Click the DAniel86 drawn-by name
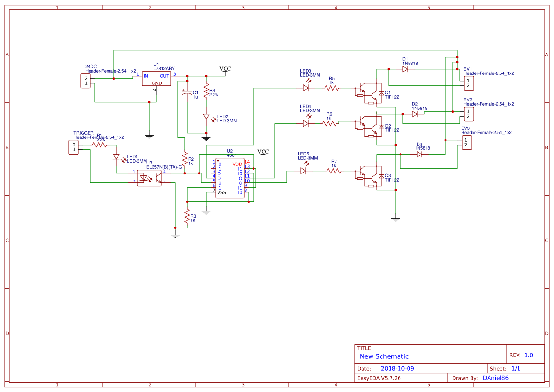 tap(495, 378)
